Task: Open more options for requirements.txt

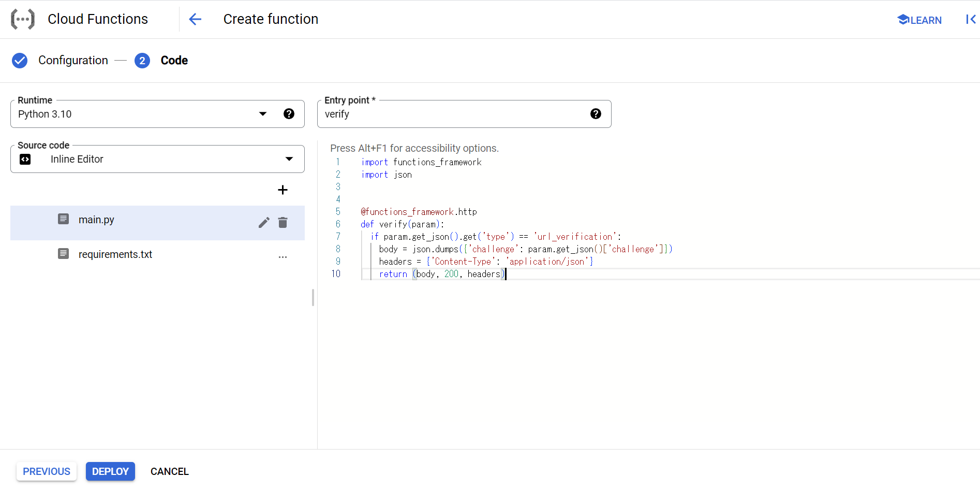Action: click(283, 257)
